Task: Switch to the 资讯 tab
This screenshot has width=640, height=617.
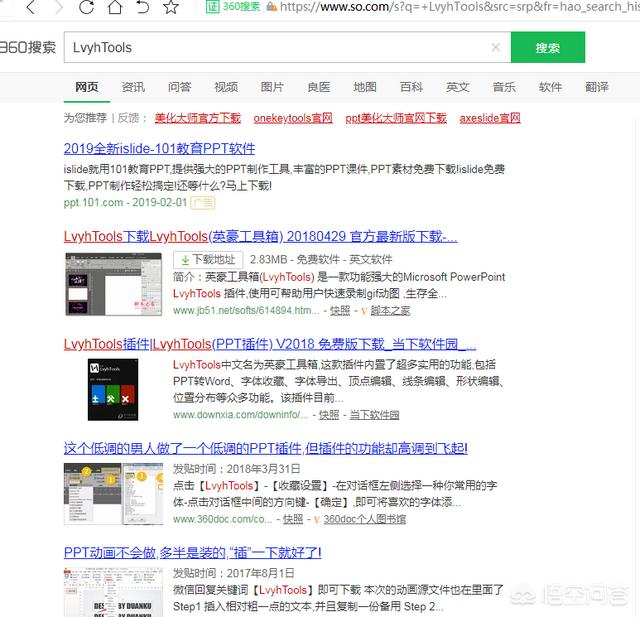Action: [x=133, y=87]
